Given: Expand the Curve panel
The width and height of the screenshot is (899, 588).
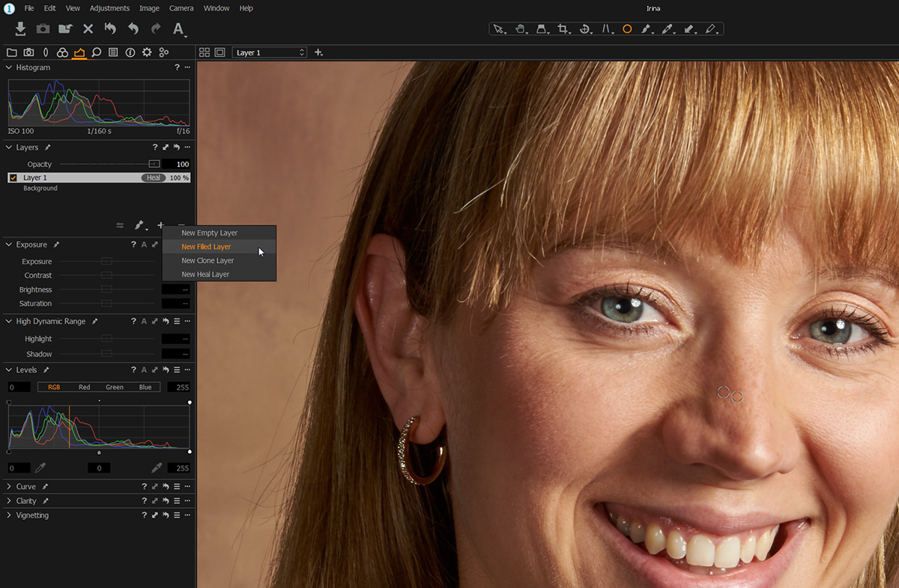Looking at the screenshot, I should (x=9, y=487).
